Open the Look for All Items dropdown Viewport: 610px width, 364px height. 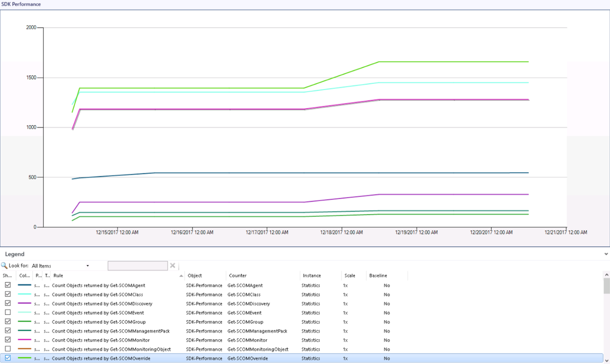(87, 266)
